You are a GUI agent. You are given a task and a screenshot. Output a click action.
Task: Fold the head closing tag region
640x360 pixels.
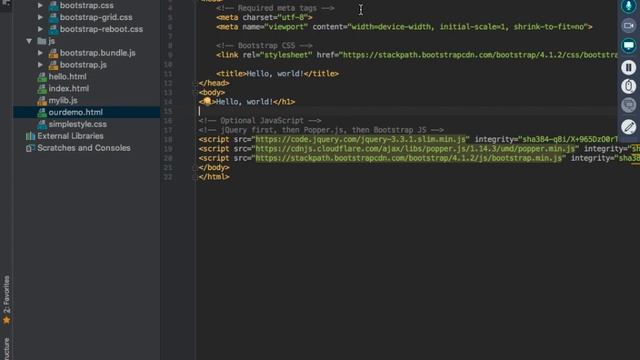(194, 83)
